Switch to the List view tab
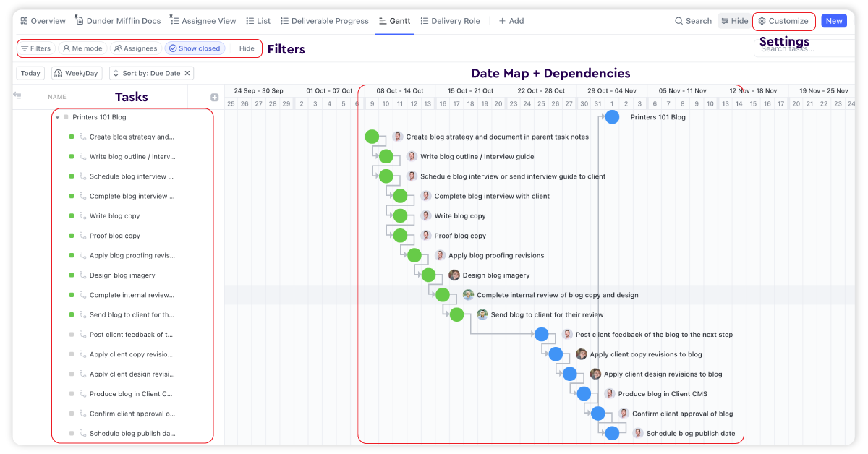 click(x=258, y=21)
